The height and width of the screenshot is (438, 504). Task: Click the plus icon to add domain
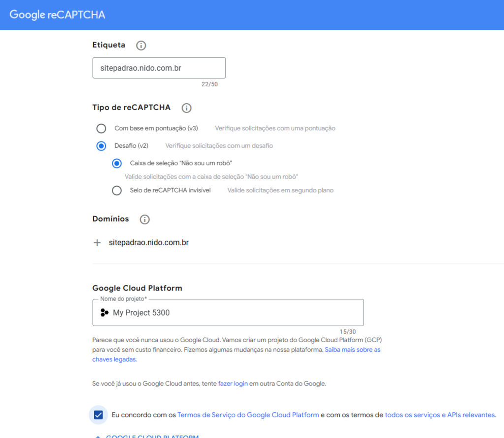point(97,243)
